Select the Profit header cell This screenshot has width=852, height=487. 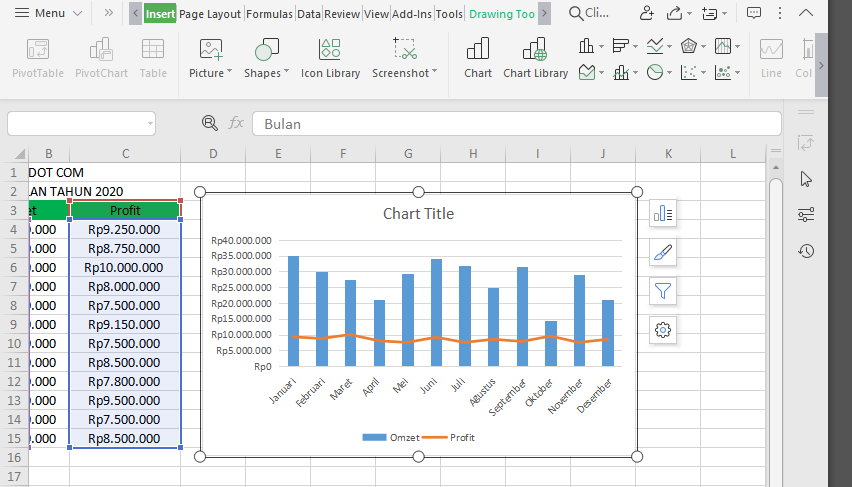[125, 210]
